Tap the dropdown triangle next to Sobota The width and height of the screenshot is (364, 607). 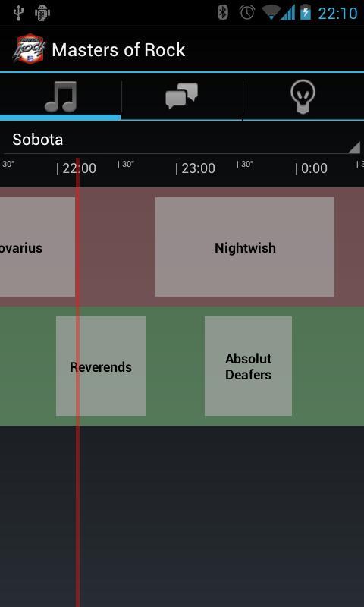click(x=354, y=147)
